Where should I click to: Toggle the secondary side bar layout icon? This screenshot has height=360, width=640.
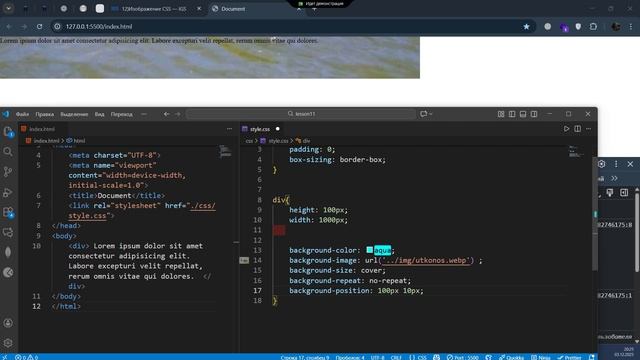[x=534, y=114]
